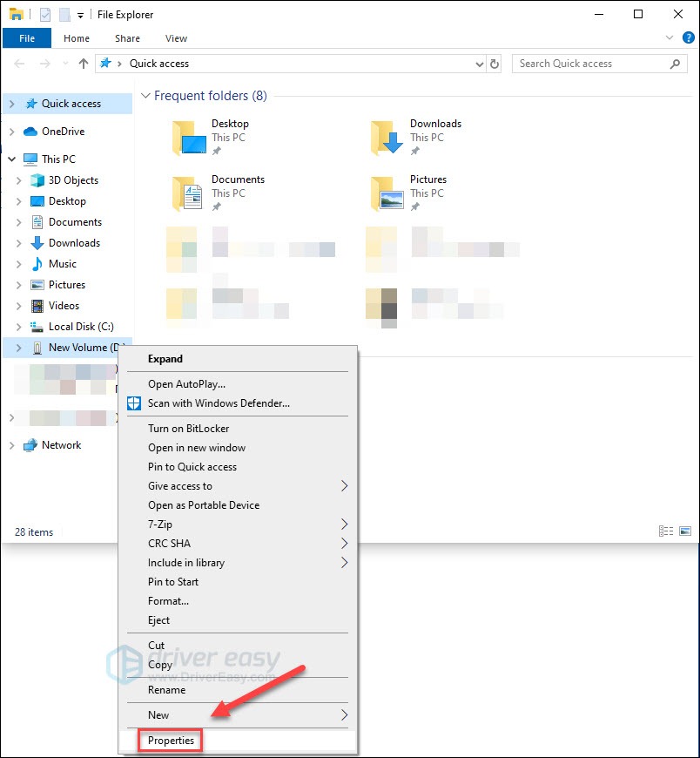Open the CRC SHA submenu
700x758 pixels.
tap(237, 544)
